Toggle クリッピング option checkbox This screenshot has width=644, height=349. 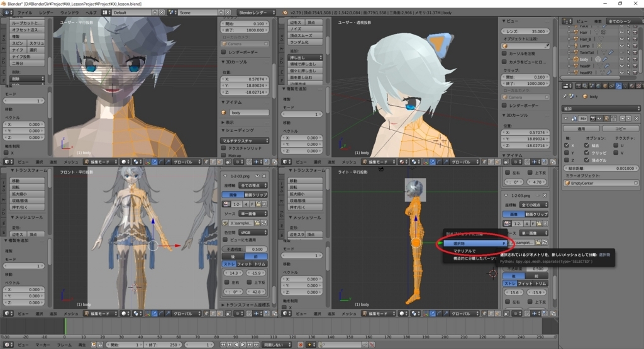pos(587,153)
